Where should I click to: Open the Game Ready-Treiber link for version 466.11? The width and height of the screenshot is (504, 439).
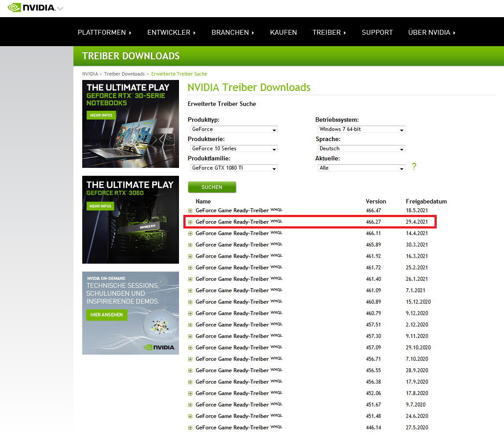coord(239,233)
